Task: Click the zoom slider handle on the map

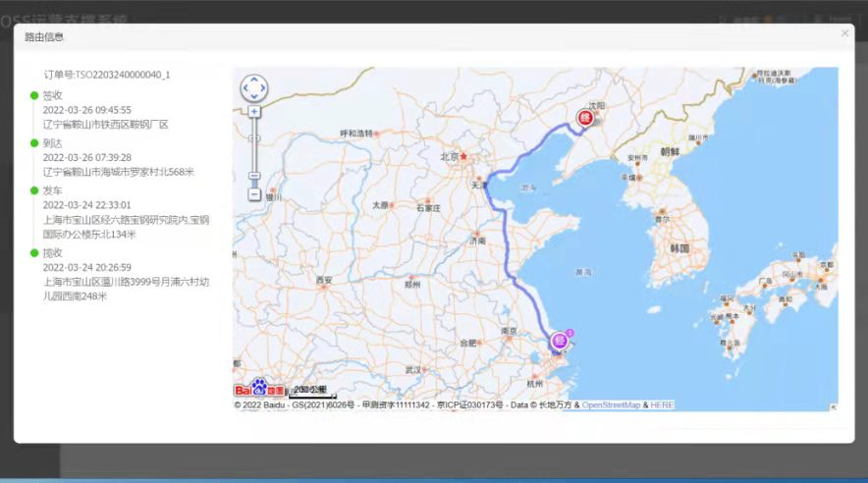Action: pos(254,176)
